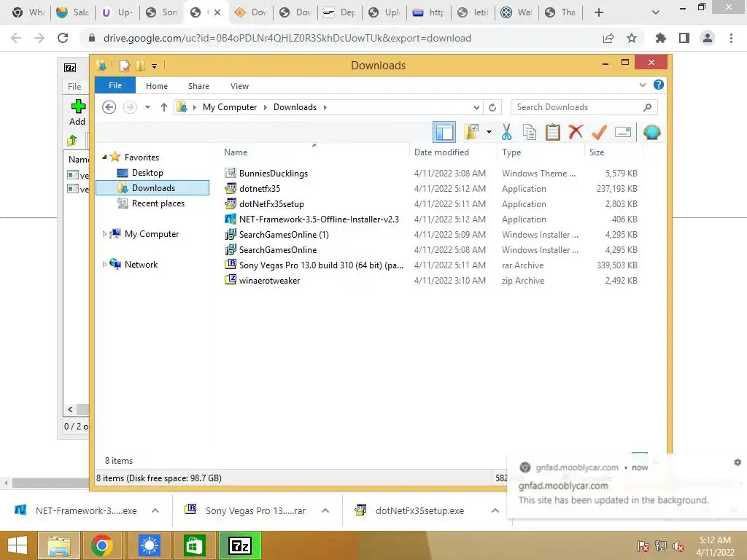The height and width of the screenshot is (560, 747).
Task: Open the File menu in 7-Zip window
Action: point(74,87)
